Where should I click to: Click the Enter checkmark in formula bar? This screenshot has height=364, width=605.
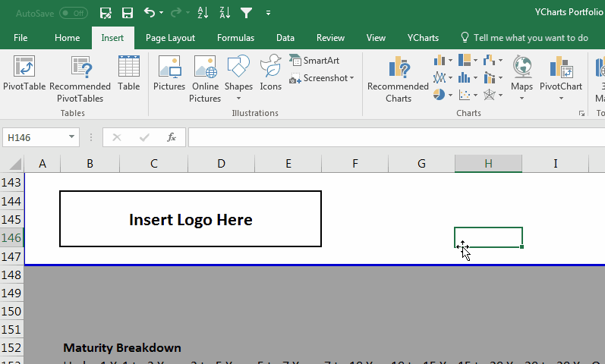point(144,138)
